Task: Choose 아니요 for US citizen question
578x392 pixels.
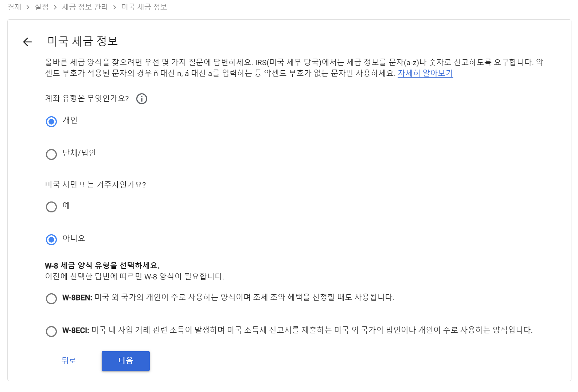Action: pos(51,240)
